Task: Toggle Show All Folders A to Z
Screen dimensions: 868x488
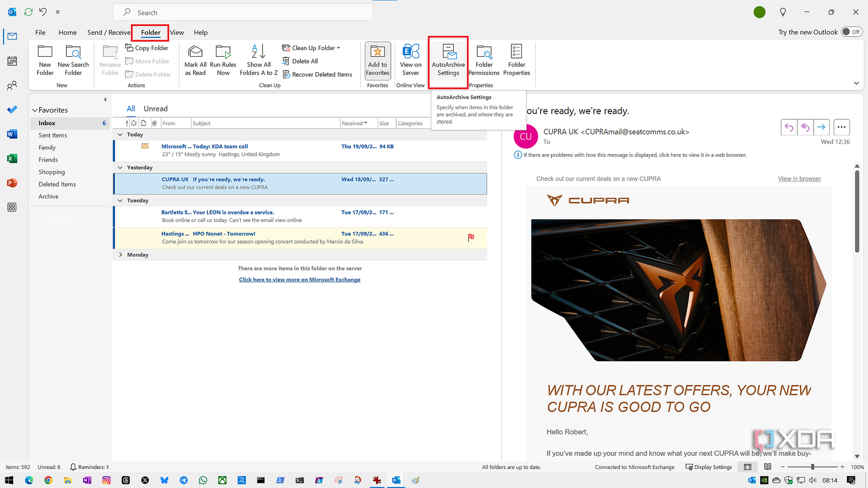Action: (x=258, y=60)
